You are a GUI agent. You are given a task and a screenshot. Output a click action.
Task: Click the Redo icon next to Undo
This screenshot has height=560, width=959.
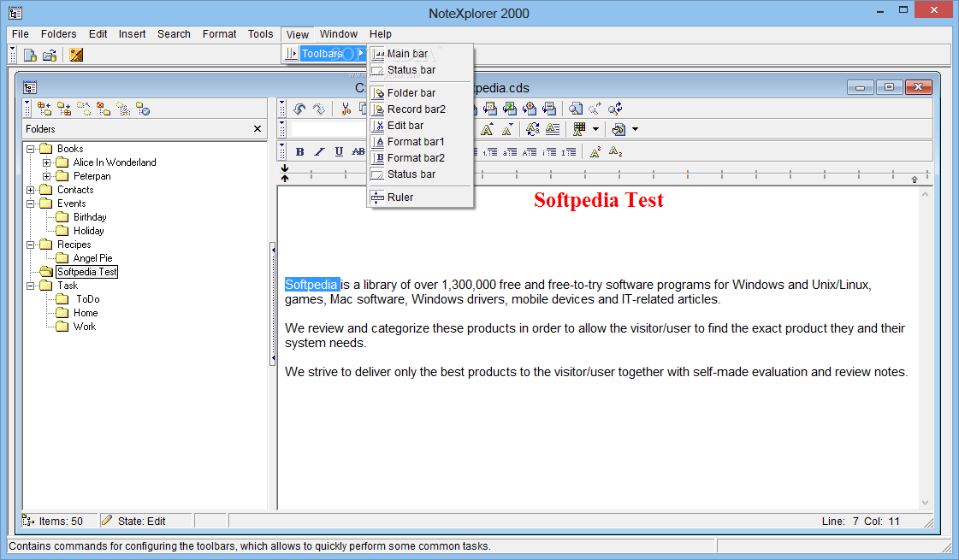click(x=318, y=109)
